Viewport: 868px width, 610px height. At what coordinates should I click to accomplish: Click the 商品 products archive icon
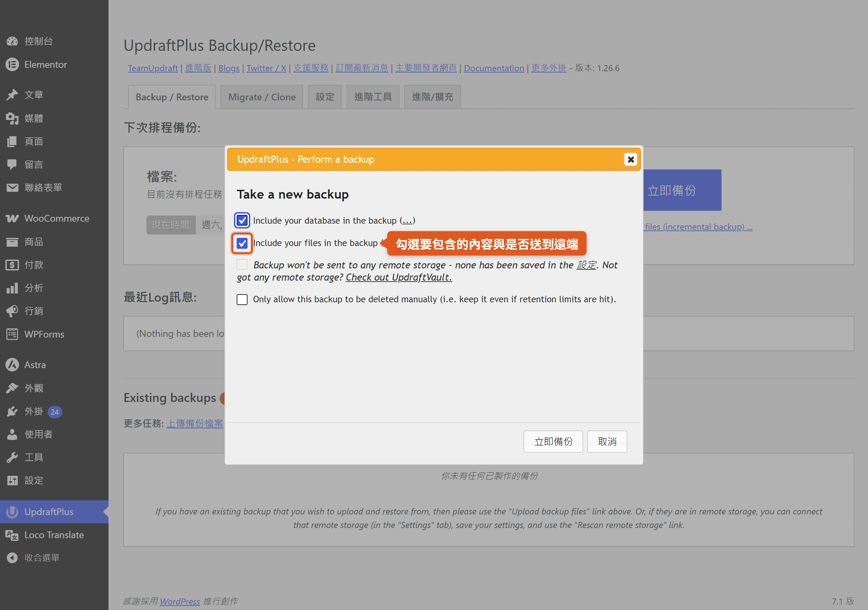click(x=12, y=242)
